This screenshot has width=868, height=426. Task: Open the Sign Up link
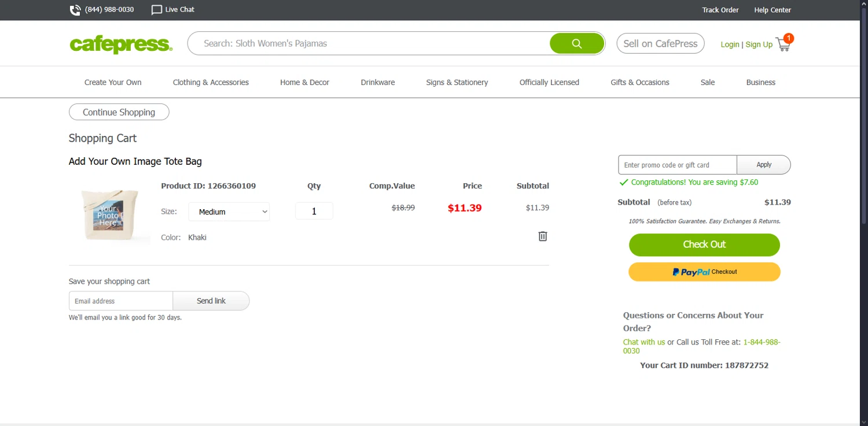tap(759, 45)
